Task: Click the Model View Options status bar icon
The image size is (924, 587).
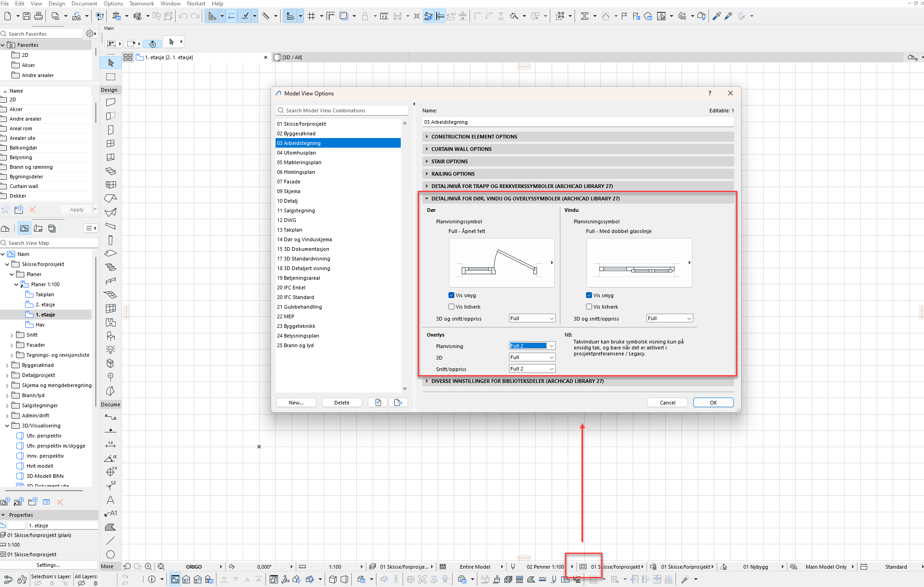Action: 583,567
